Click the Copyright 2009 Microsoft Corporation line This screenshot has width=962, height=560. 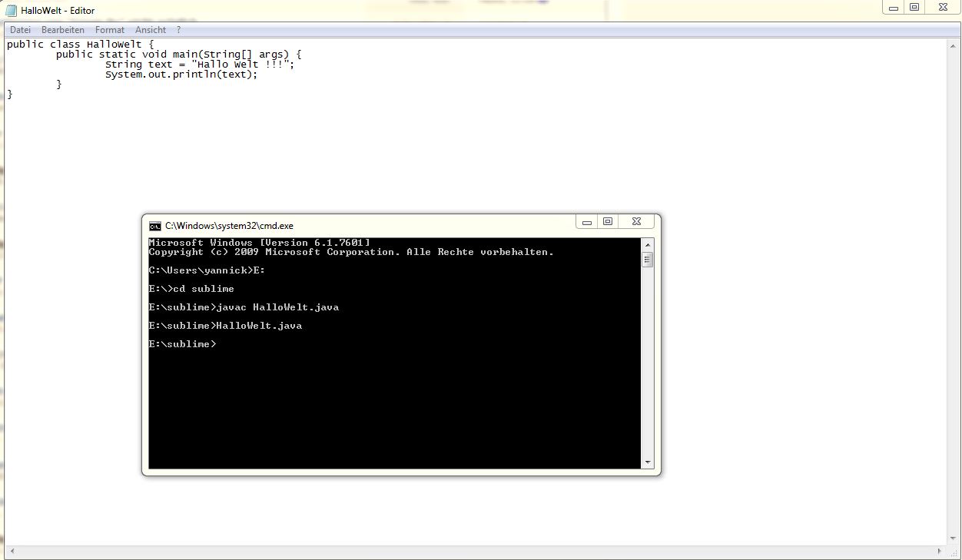click(351, 252)
